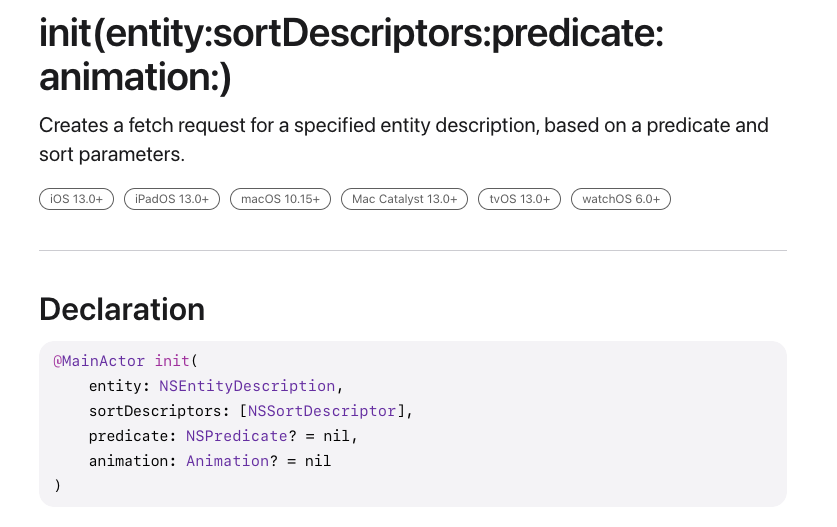This screenshot has width=837, height=527.
Task: Select the tvOS 13.0+ availability badge
Action: (519, 199)
